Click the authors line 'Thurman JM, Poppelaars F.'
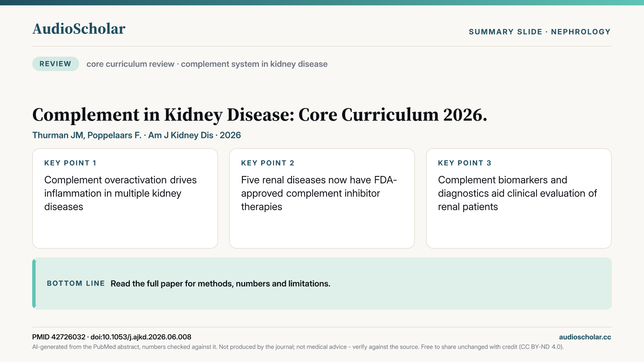The image size is (644, 362). pyautogui.click(x=87, y=135)
